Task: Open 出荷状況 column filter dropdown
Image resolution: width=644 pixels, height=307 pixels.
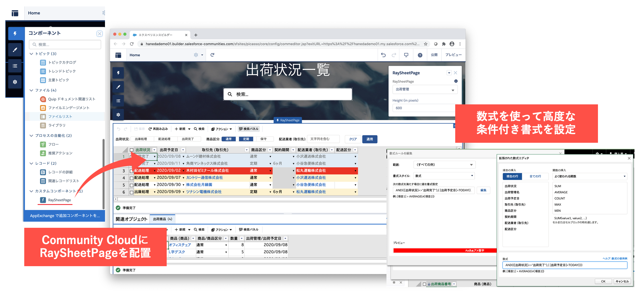Action: pos(154,150)
